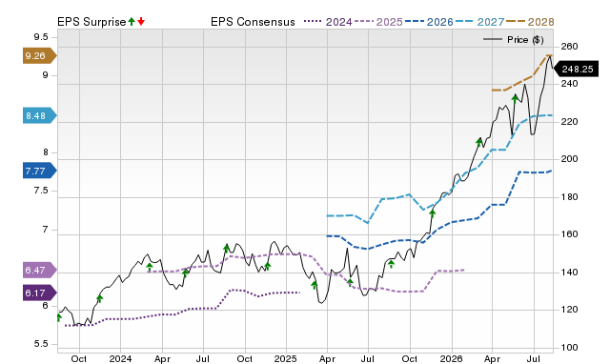The height and width of the screenshot is (364, 610).
Task: Select the 9.26 gold EPS value tag
Action: point(40,55)
